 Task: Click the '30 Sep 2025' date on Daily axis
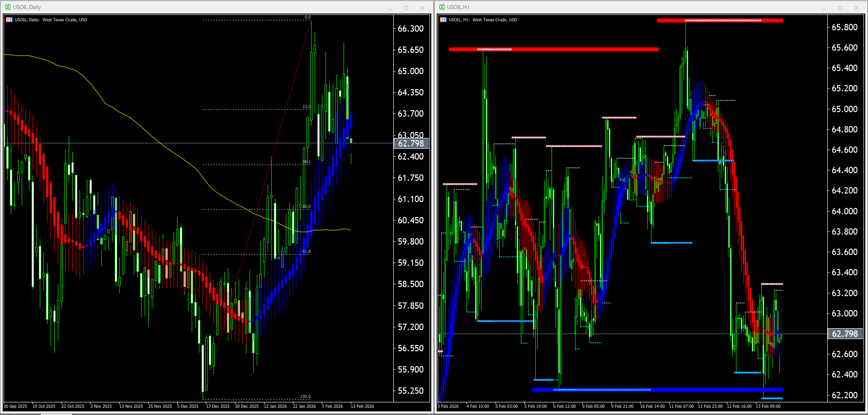pos(15,406)
